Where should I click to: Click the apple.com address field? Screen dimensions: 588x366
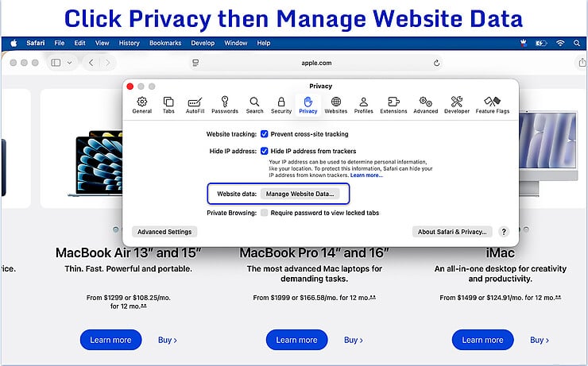click(316, 63)
